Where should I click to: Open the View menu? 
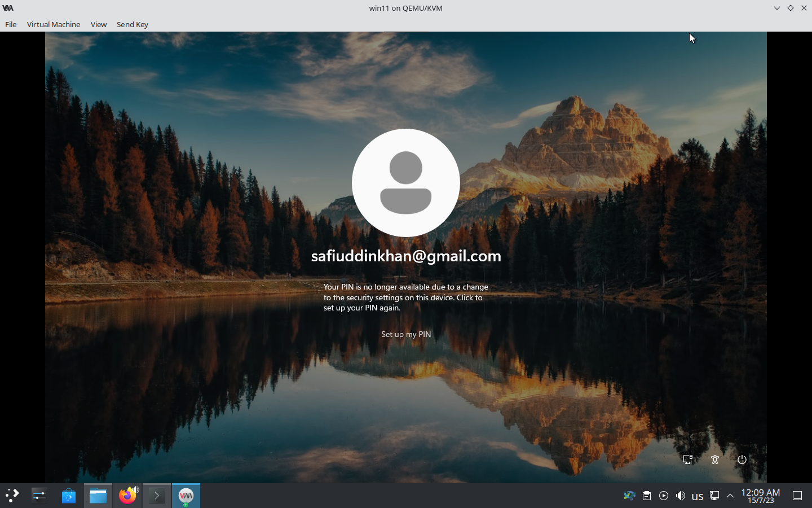[99, 24]
